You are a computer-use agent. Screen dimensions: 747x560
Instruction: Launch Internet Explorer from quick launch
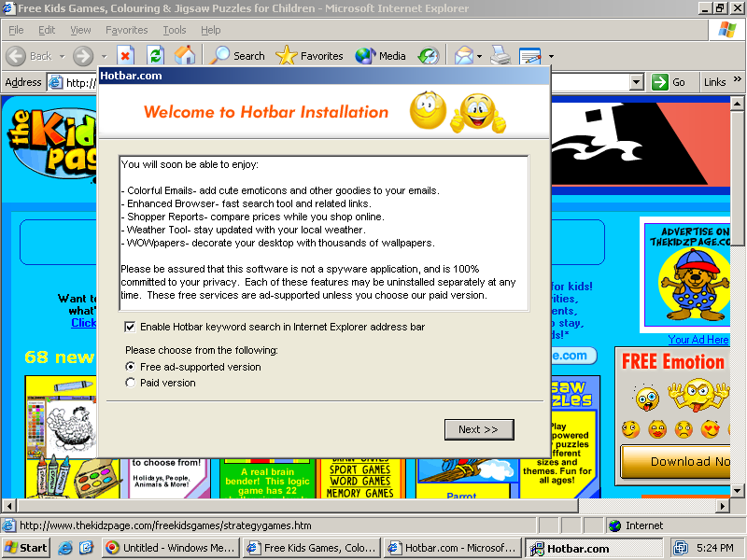click(x=65, y=548)
